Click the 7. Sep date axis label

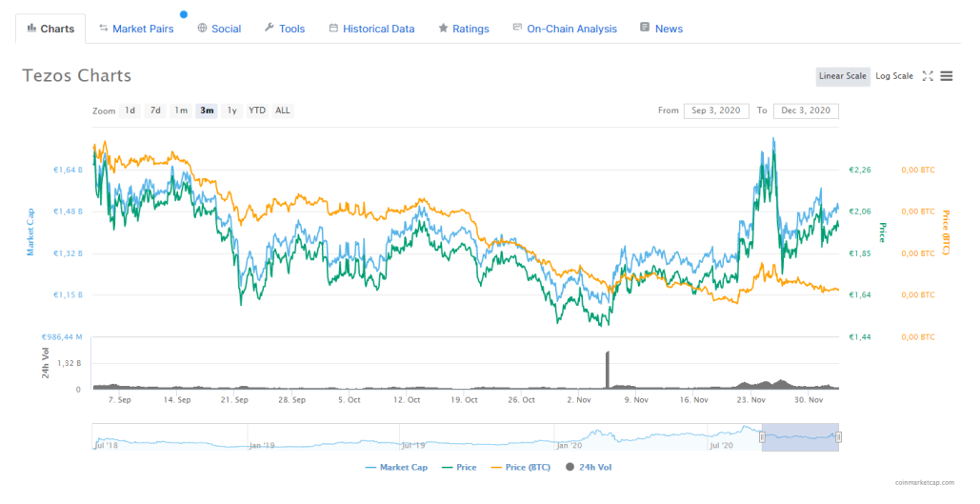(x=119, y=400)
